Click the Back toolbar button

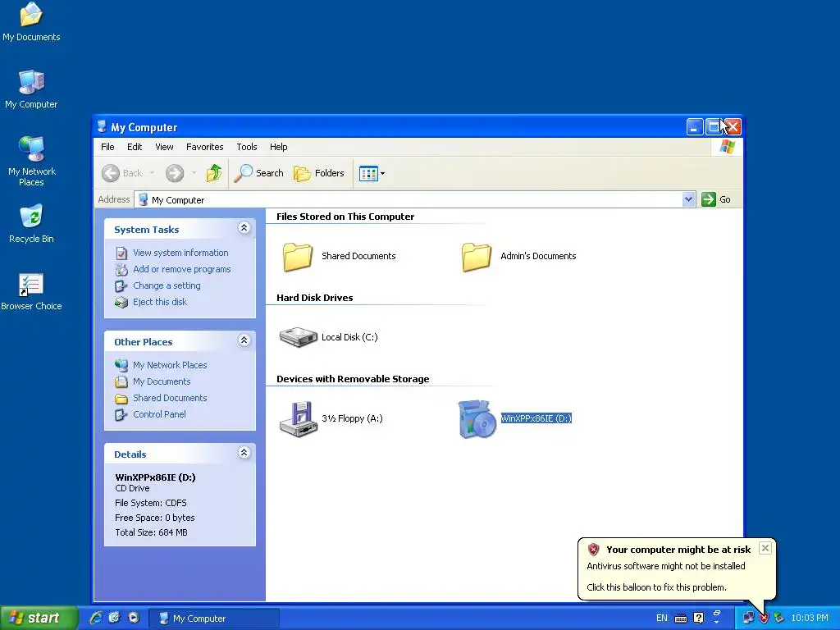(123, 173)
